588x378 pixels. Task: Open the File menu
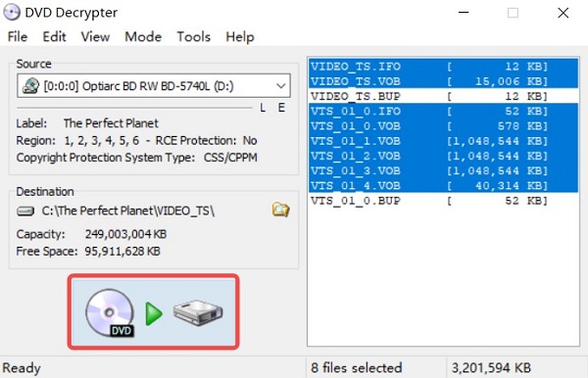click(x=18, y=36)
